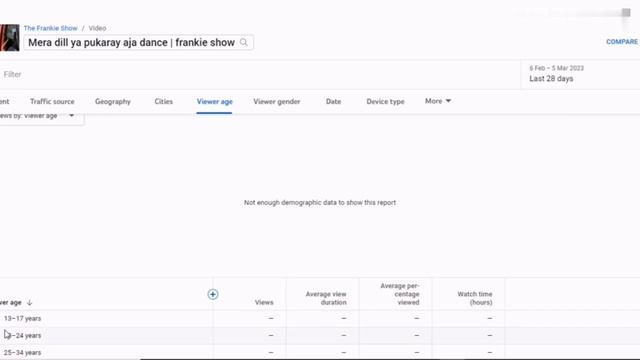Switch to Viewer gender tab
640x360 pixels.
277,102
